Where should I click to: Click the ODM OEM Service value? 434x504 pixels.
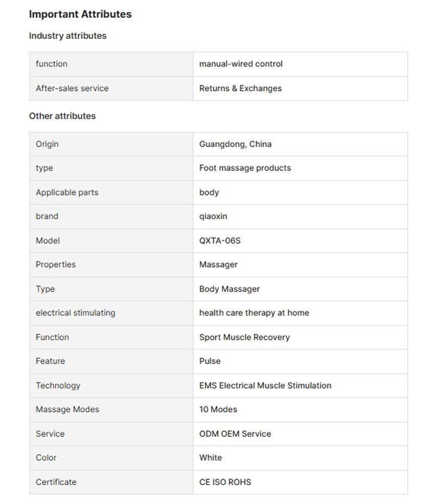point(235,434)
